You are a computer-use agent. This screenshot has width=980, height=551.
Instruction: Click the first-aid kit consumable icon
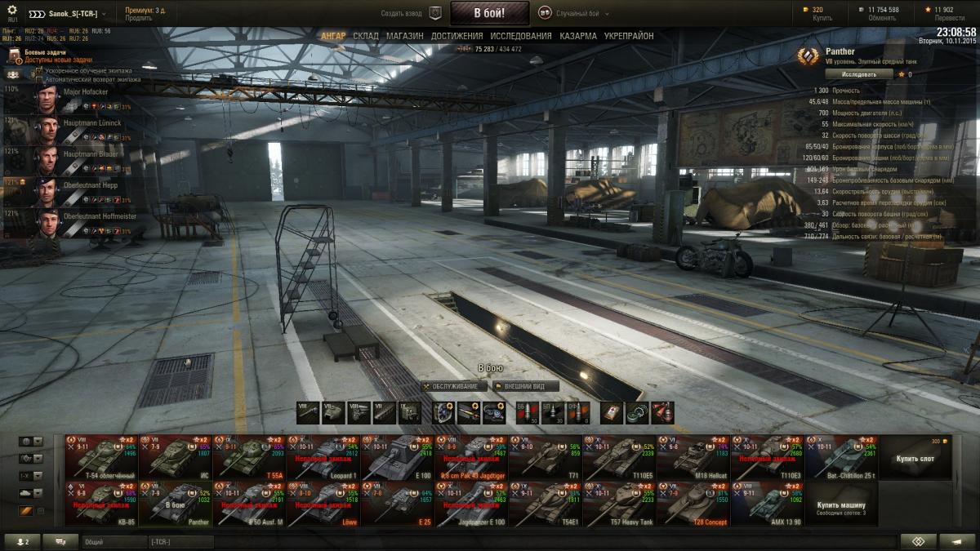click(612, 413)
